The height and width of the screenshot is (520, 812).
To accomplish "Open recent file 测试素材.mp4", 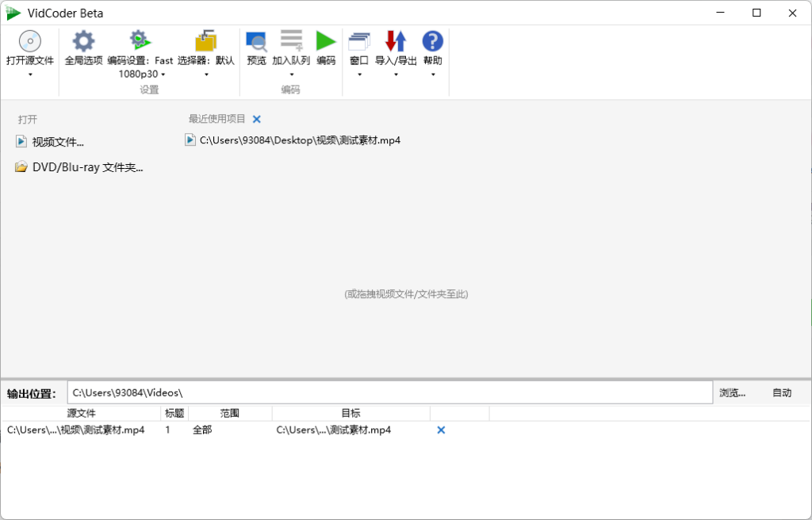I will coord(299,140).
